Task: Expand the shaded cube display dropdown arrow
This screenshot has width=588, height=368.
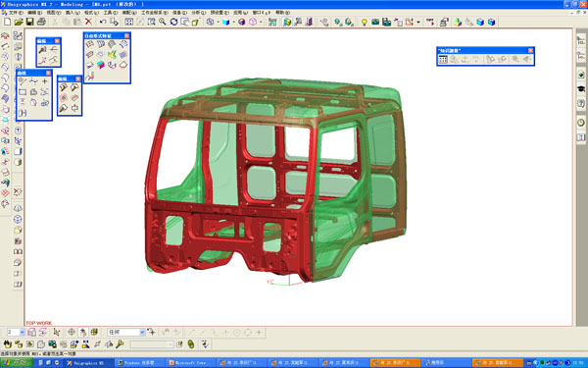Action: point(233,23)
